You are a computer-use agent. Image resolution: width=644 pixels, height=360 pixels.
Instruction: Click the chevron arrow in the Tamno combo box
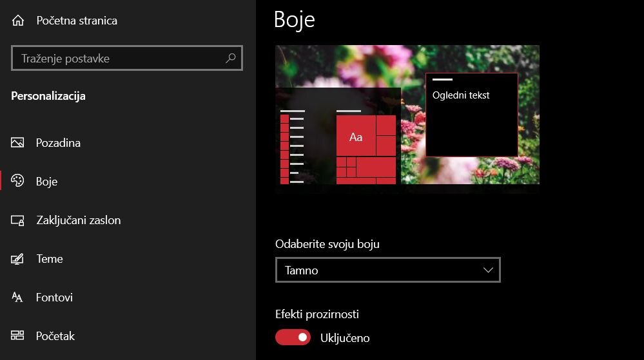tap(488, 270)
